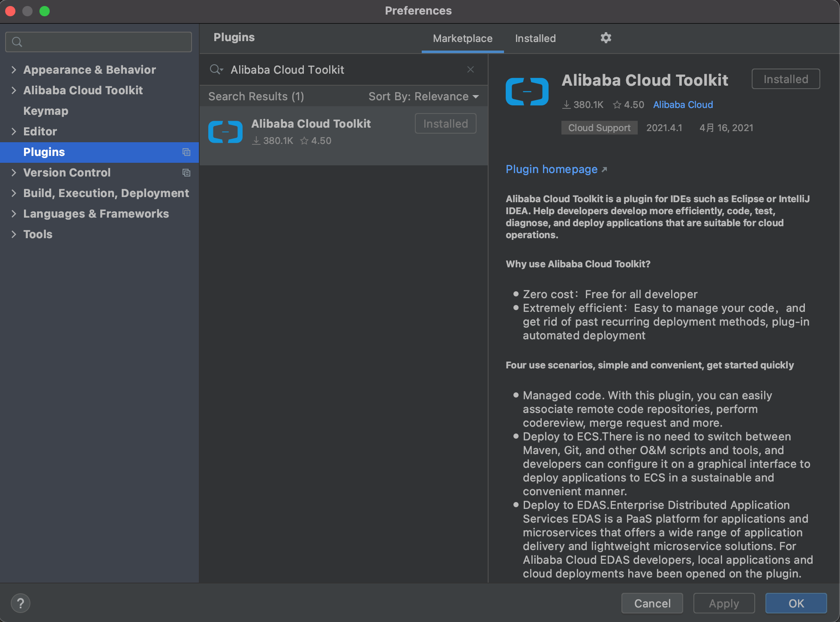The width and height of the screenshot is (840, 622).
Task: Expand the Alibaba Cloud Toolkit settings node
Action: coord(14,90)
